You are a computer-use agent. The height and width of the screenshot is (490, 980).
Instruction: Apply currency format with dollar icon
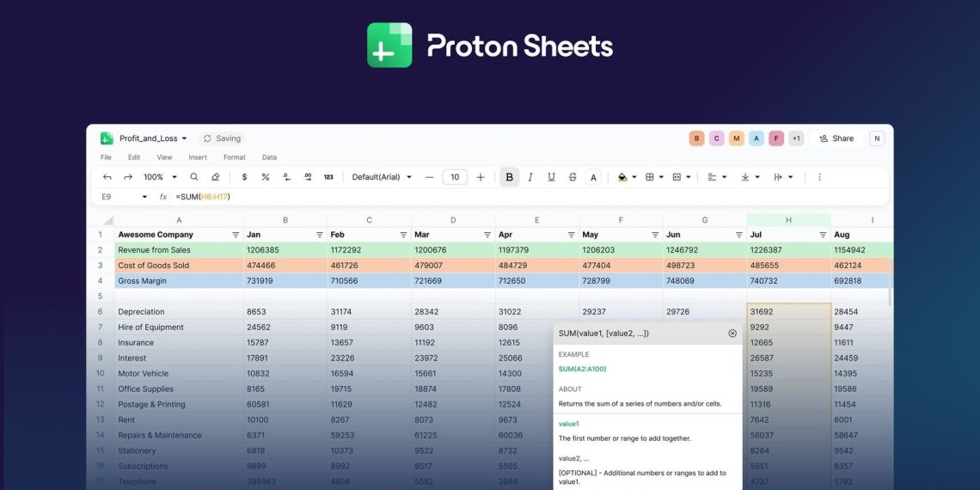pyautogui.click(x=244, y=177)
